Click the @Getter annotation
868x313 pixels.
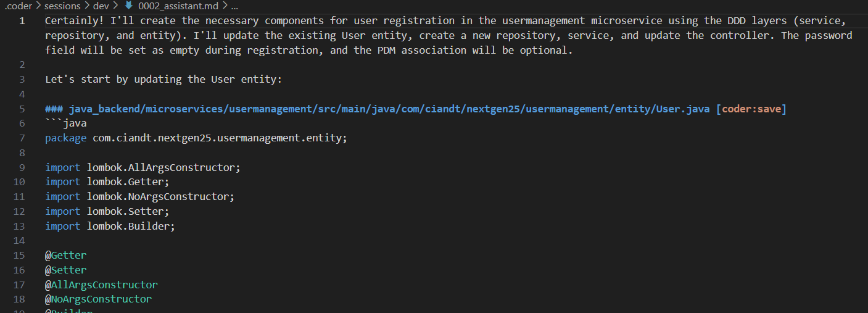(65, 255)
